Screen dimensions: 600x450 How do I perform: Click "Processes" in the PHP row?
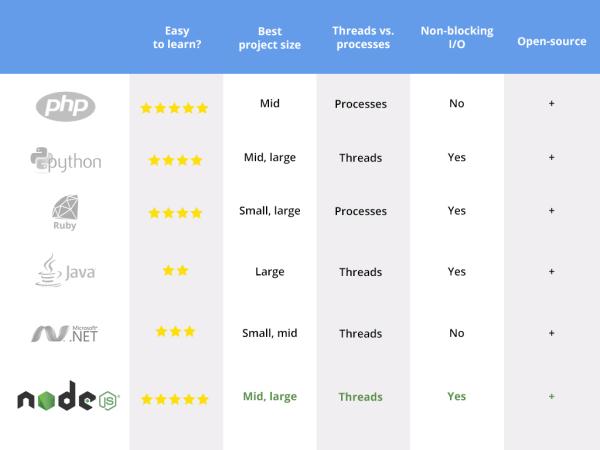[361, 103]
